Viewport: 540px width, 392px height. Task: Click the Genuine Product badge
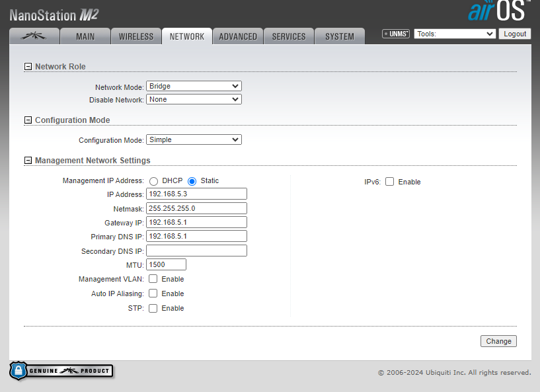pyautogui.click(x=61, y=371)
